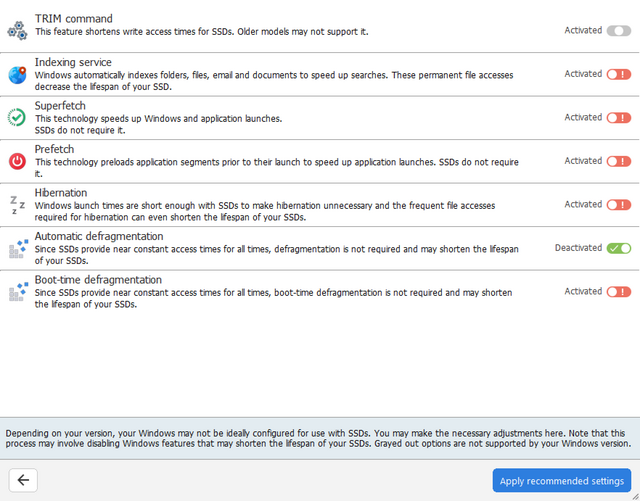
Task: Click the Automatic defragmentation blocks icon
Action: 17,248
